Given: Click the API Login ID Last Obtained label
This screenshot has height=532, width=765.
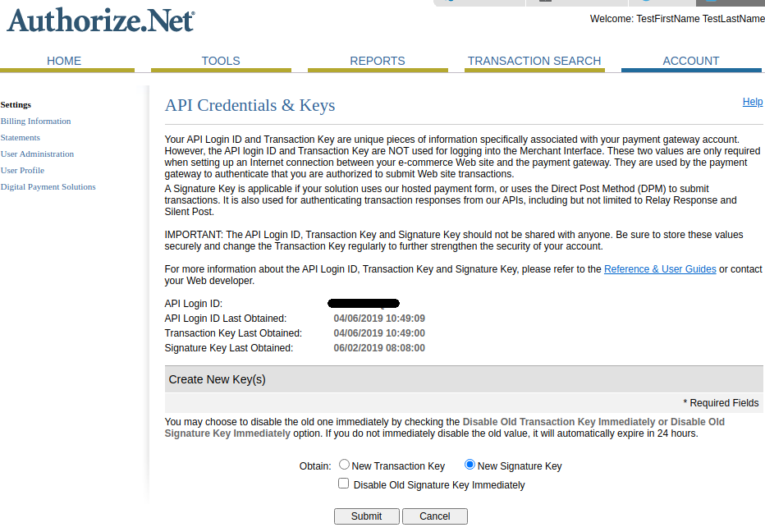Looking at the screenshot, I should (226, 319).
